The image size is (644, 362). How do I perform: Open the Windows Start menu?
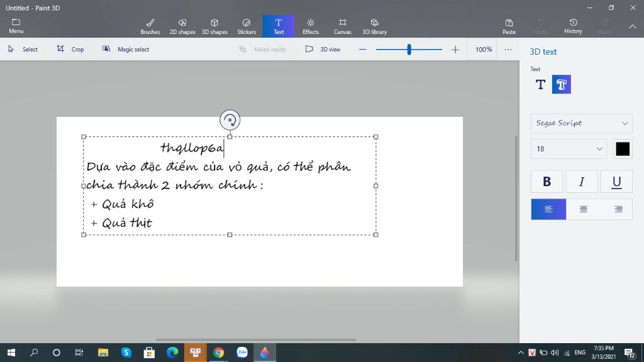[11, 353]
